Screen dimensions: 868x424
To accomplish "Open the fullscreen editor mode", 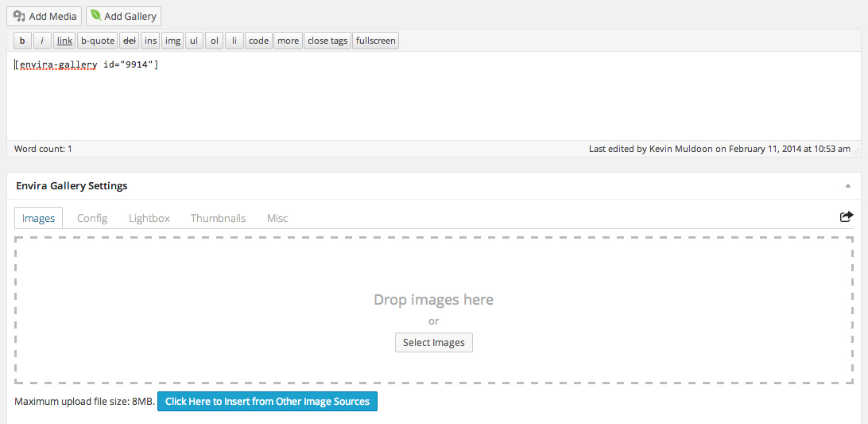I will (375, 41).
